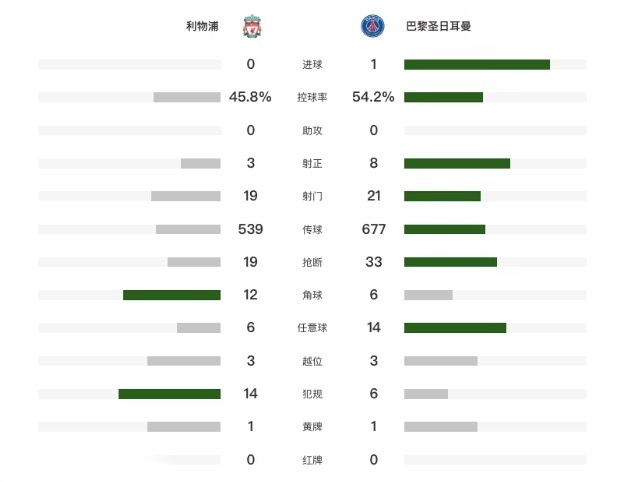Click the Paris Saint-Germain club crest
Viewport: 624px width, 482px height.
[372, 26]
